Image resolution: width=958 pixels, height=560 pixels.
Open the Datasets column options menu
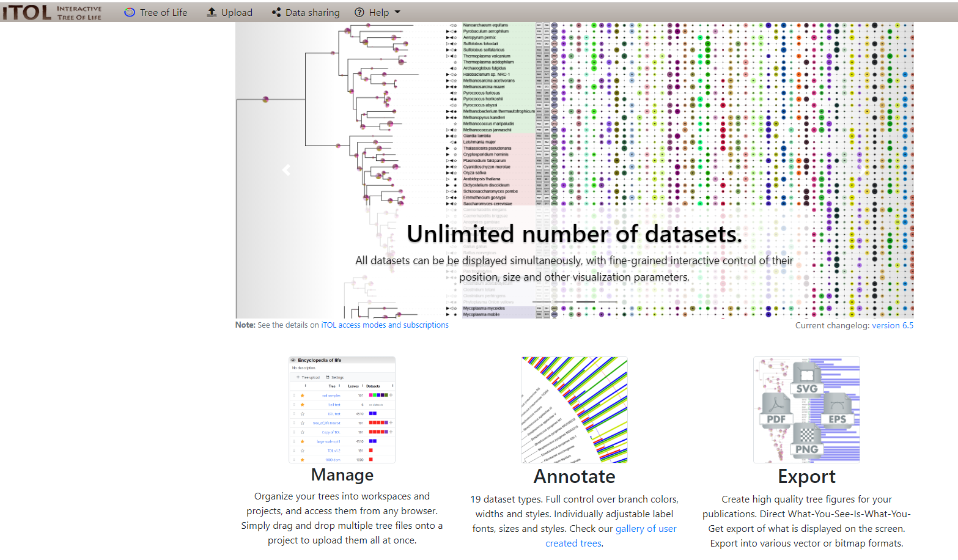click(392, 386)
